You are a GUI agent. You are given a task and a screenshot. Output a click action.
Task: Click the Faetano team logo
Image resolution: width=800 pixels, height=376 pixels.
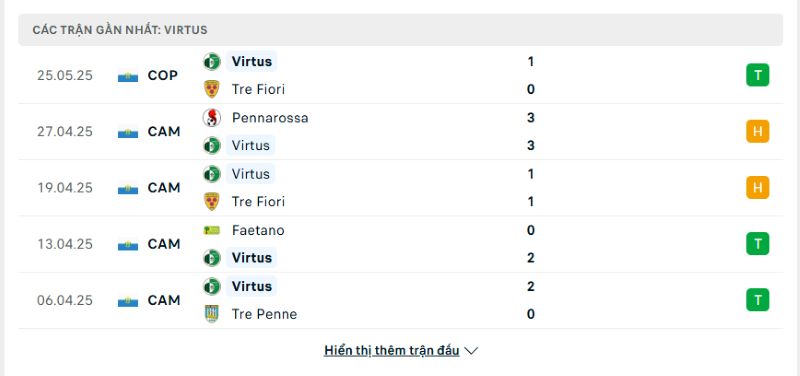pos(211,230)
